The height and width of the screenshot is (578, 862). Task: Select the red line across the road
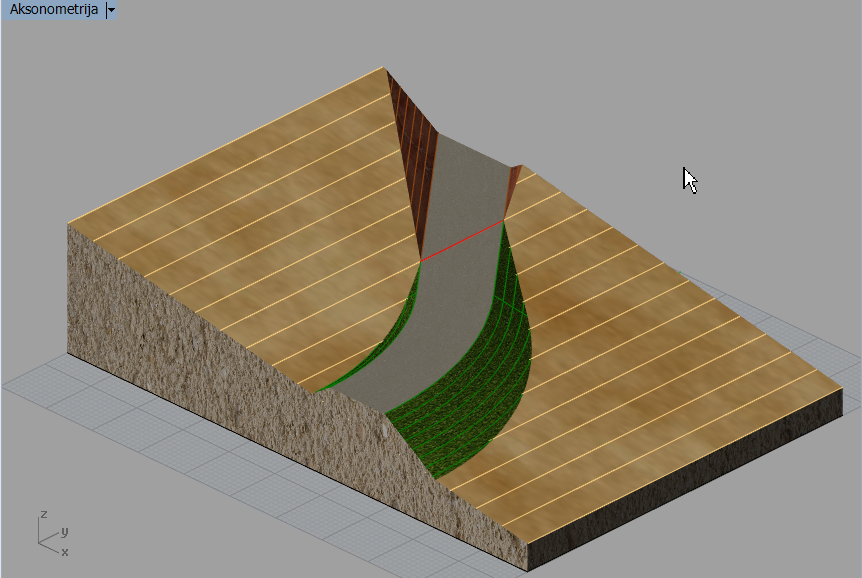462,240
